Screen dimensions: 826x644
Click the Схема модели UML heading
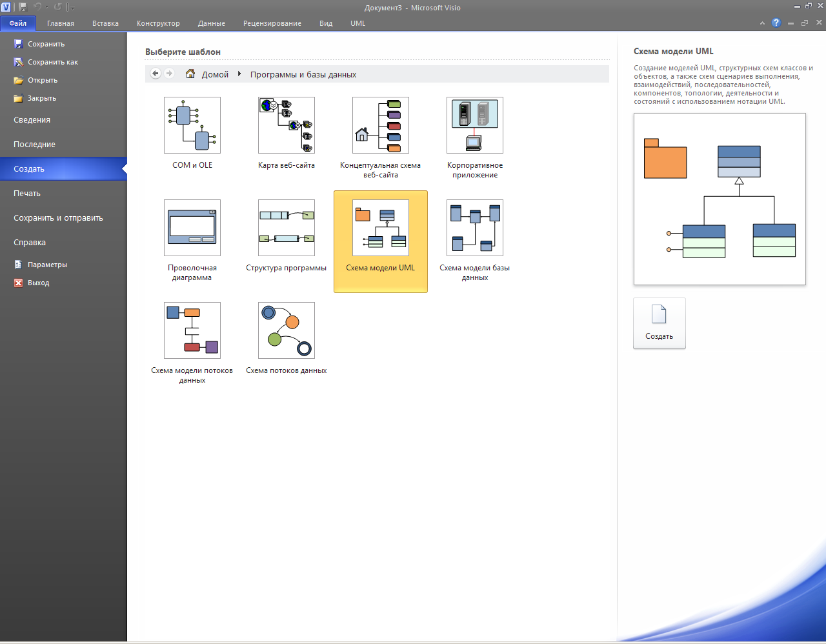point(674,51)
